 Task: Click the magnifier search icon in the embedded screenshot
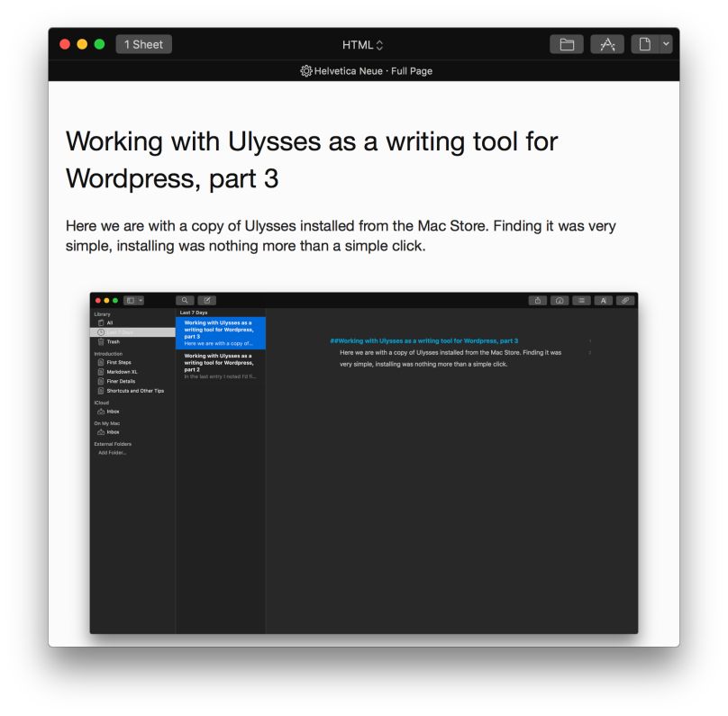[185, 300]
